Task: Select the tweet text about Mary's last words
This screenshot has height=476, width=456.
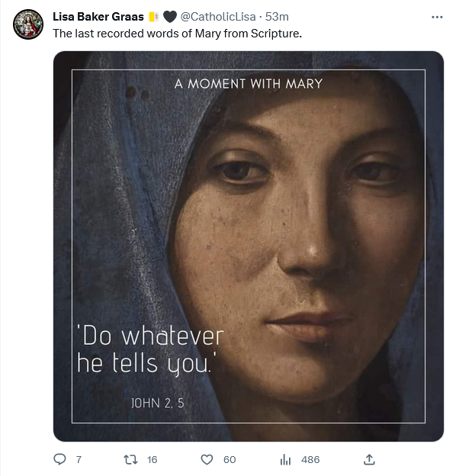Action: [x=178, y=34]
